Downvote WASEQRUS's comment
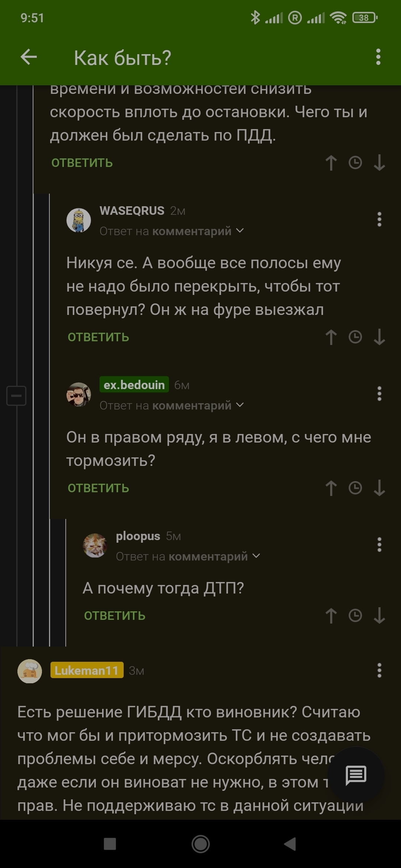Screen dimensions: 401x868 pos(379,337)
